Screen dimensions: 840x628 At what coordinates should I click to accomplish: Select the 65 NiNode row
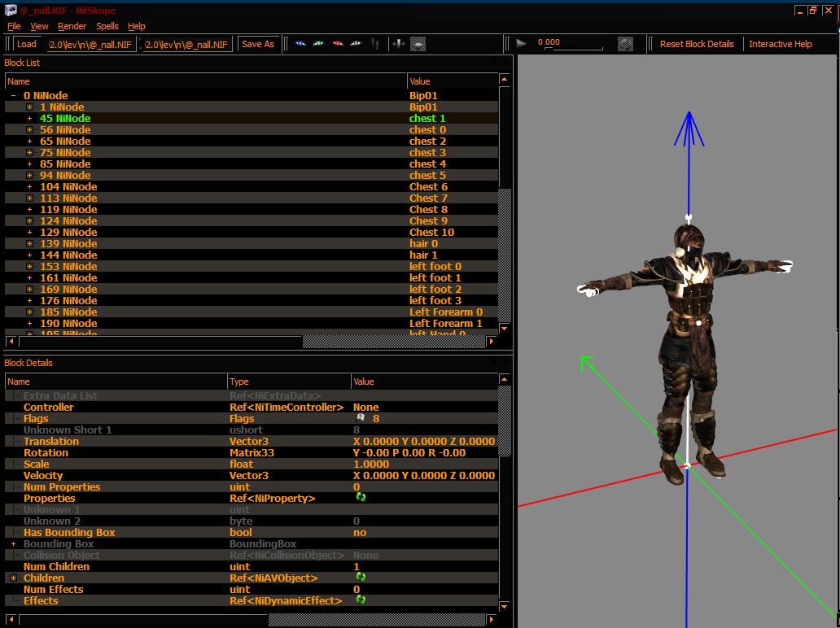[x=252, y=142]
